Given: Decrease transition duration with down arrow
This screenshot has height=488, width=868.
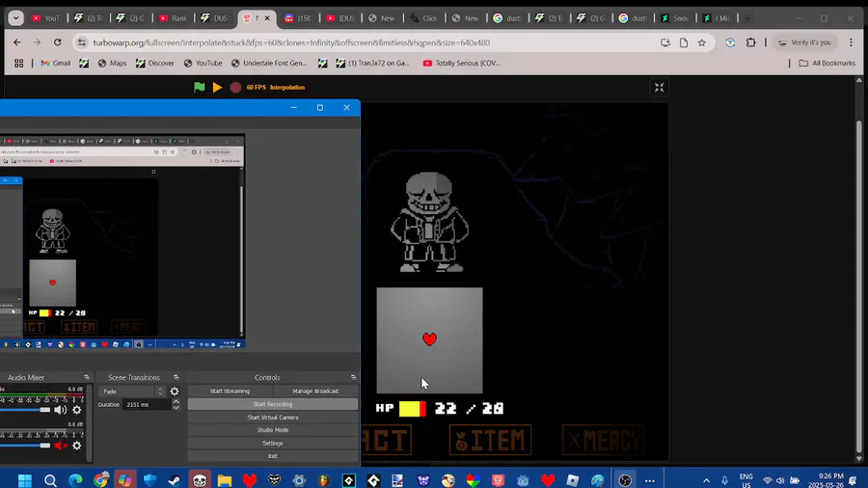Looking at the screenshot, I should point(176,407).
